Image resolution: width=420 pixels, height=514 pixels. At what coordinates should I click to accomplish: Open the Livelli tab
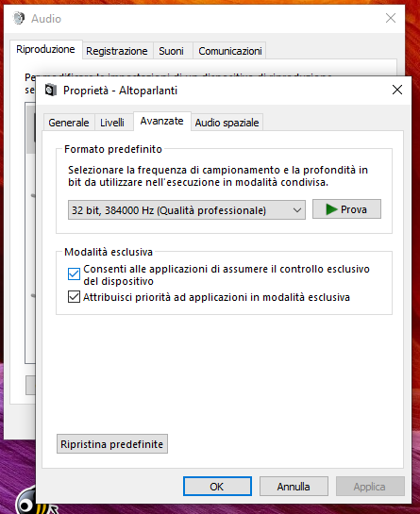112,123
